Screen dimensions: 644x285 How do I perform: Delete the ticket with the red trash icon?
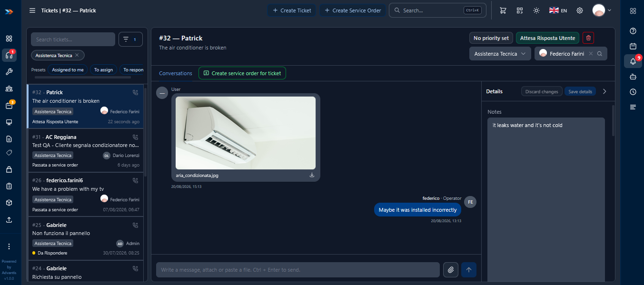[588, 38]
